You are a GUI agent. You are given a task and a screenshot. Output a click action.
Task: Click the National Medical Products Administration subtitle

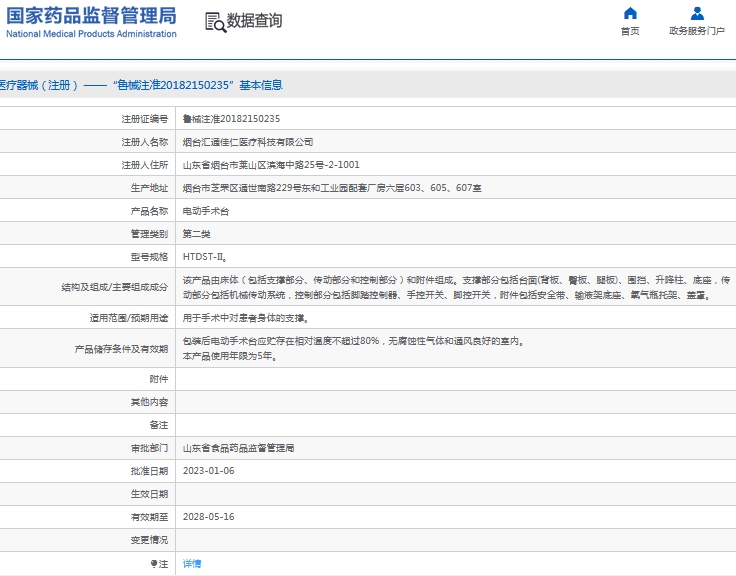click(92, 34)
